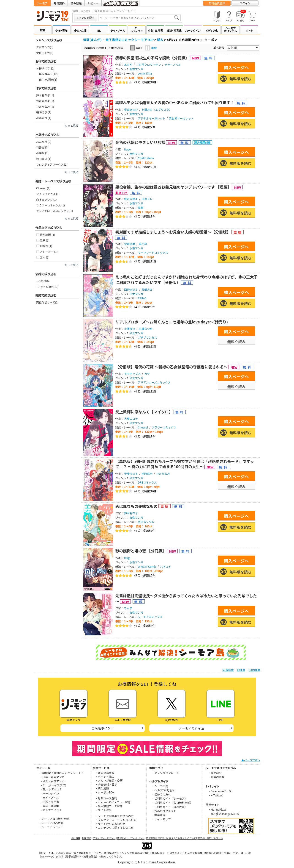Select the 少女・女性 category tab
The height and width of the screenshot is (868, 294).
tap(80, 30)
